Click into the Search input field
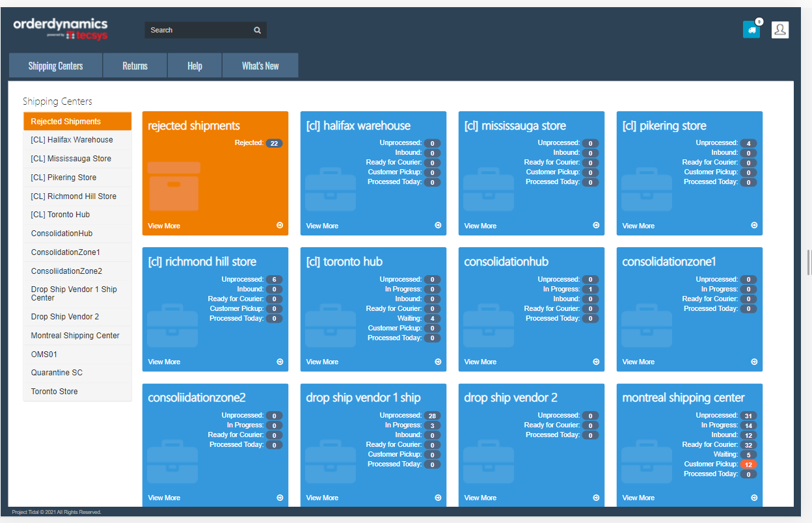 [x=198, y=30]
